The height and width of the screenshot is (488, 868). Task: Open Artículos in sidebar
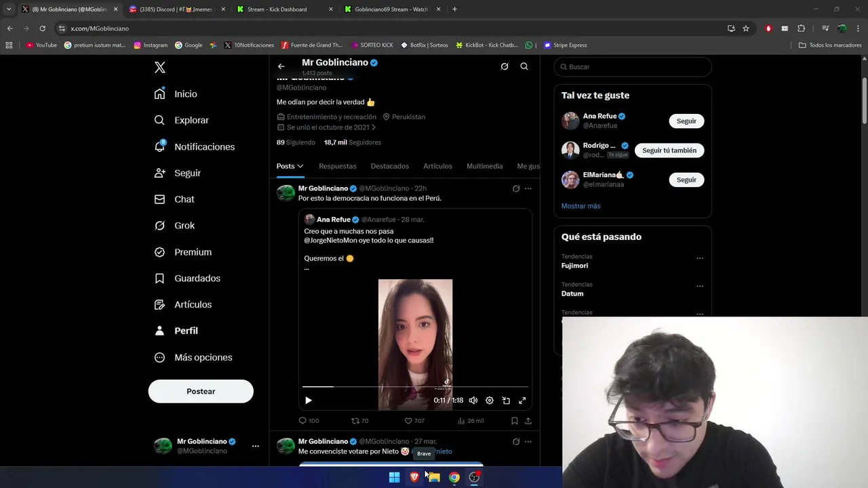183,304
